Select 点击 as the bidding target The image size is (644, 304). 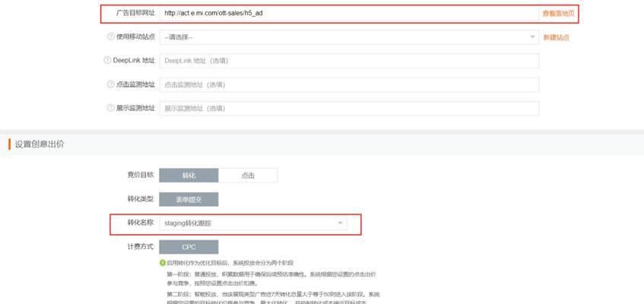click(248, 175)
